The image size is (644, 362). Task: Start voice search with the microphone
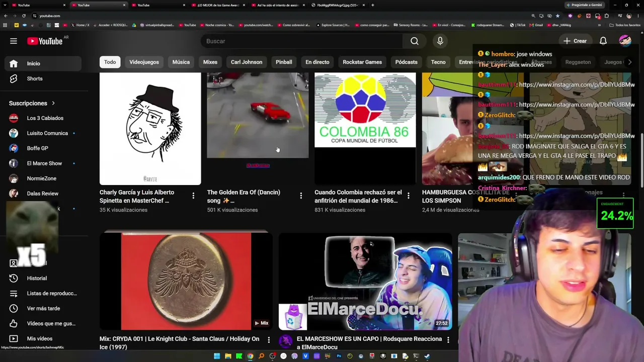pyautogui.click(x=440, y=41)
